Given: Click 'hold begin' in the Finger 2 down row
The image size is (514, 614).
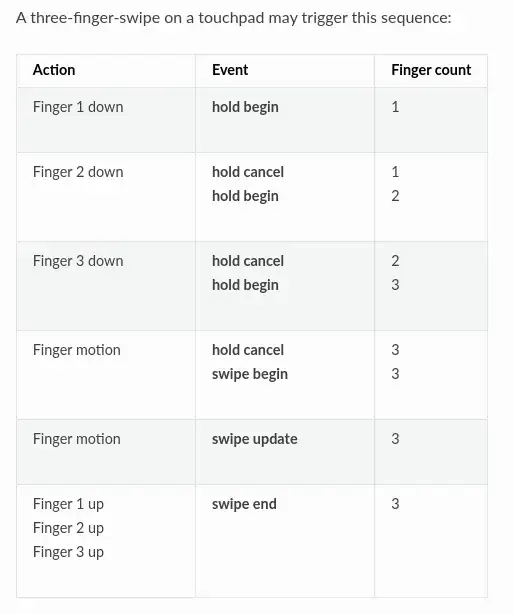Looking at the screenshot, I should [245, 196].
